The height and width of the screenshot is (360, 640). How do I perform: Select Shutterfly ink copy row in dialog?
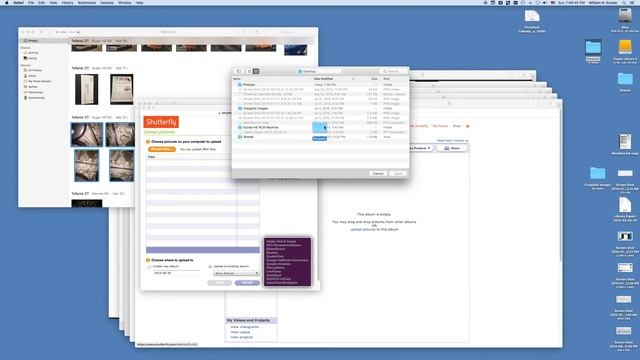(320, 123)
